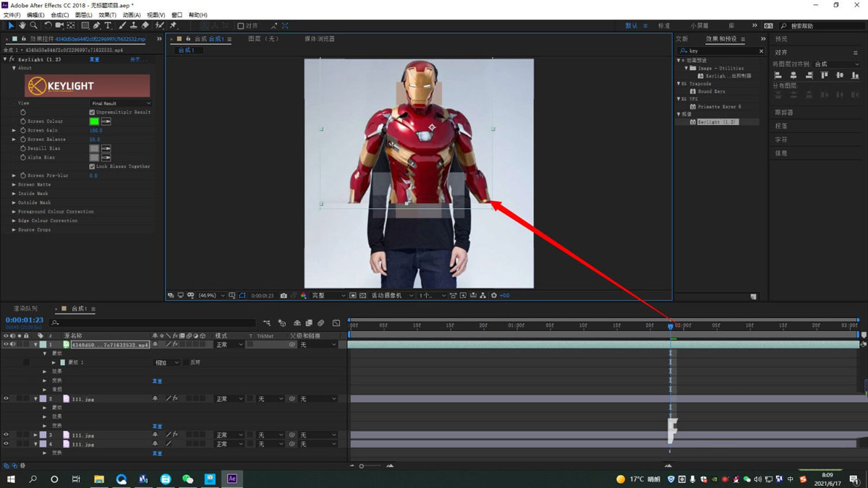Image resolution: width=868 pixels, height=488 pixels.
Task: Pick the Pen tool
Action: pyautogui.click(x=96, y=26)
